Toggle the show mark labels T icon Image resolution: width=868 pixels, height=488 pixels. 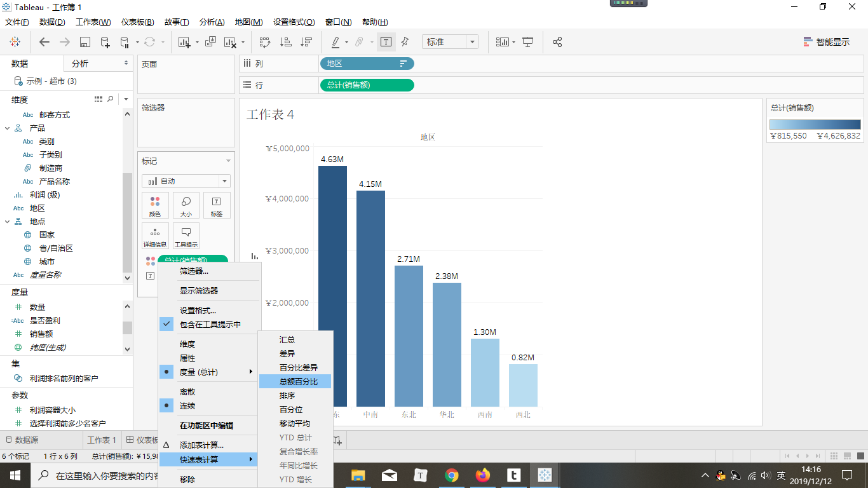tap(386, 42)
